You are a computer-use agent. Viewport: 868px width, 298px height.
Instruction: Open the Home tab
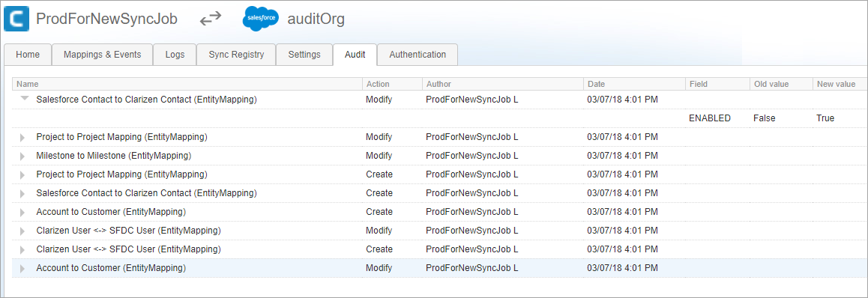28,55
